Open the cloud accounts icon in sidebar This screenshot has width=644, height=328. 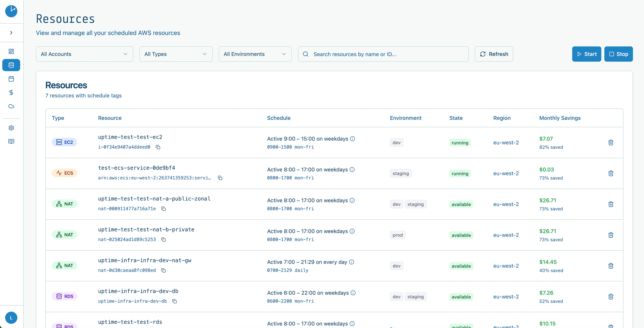click(11, 106)
